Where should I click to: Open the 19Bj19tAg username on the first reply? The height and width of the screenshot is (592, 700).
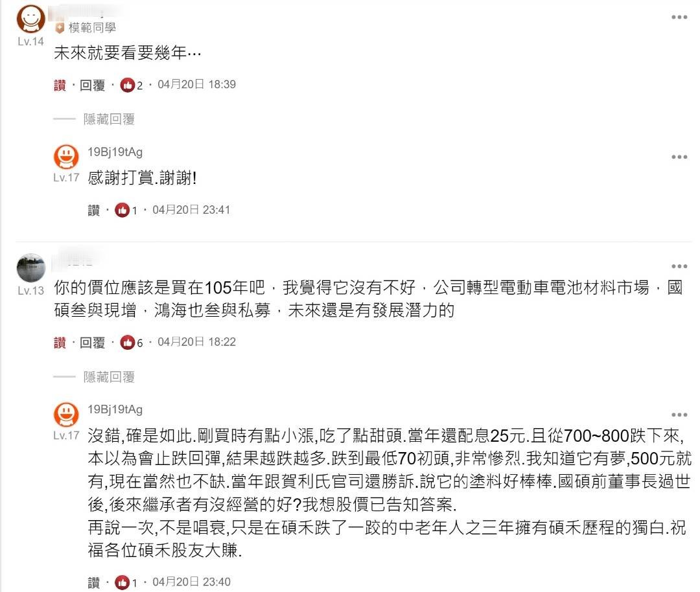(x=115, y=152)
